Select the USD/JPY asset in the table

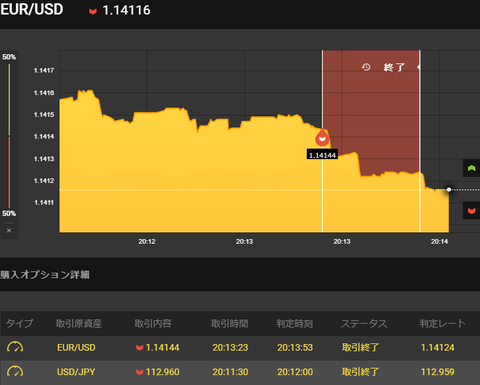76,372
